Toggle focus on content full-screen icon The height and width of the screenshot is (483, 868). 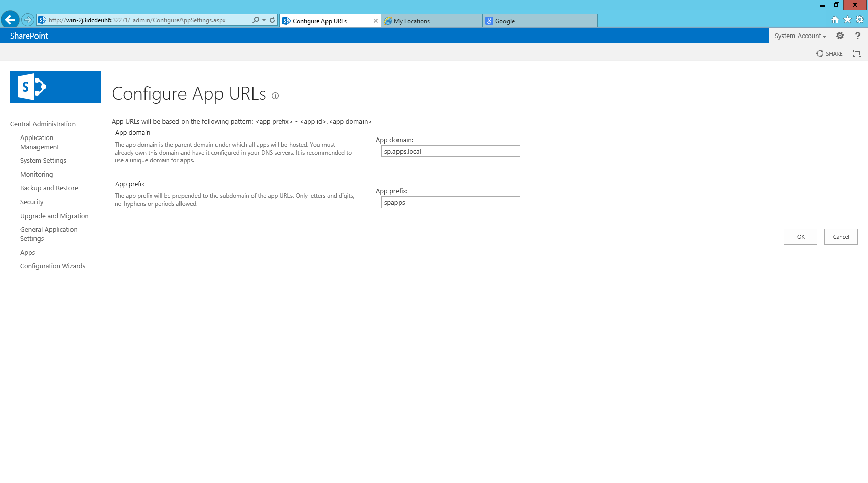pos(857,53)
